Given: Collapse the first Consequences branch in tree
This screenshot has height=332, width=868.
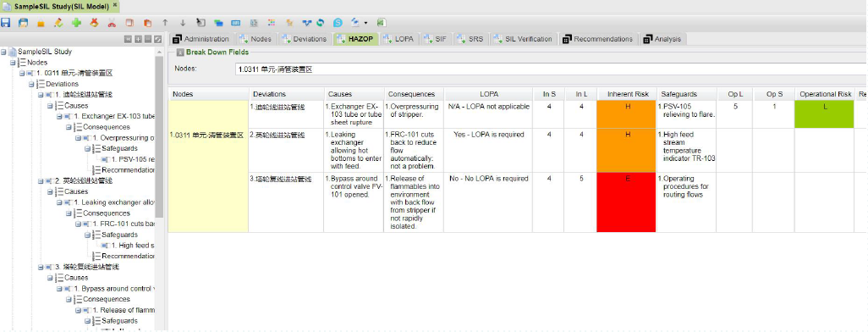Looking at the screenshot, I should click(x=69, y=127).
